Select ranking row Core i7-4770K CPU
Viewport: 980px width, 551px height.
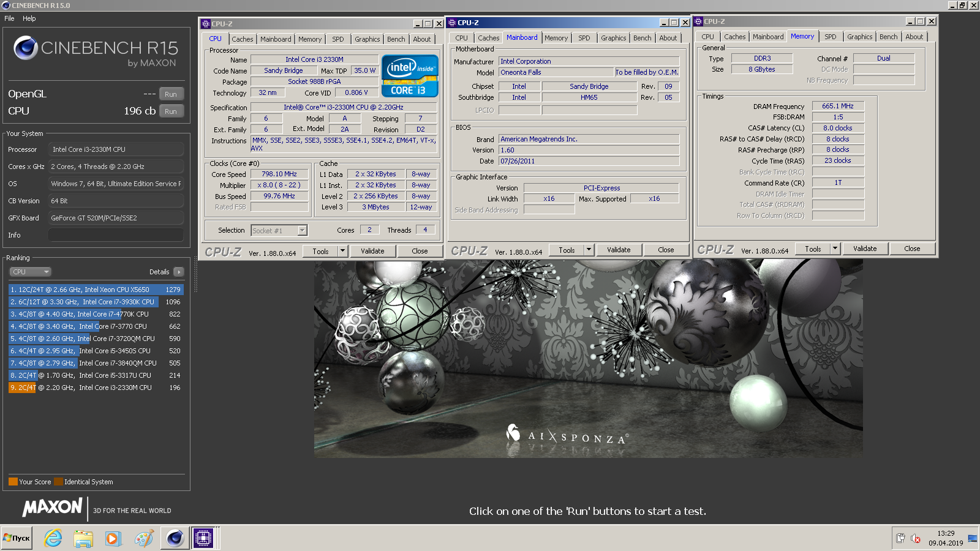(x=96, y=314)
